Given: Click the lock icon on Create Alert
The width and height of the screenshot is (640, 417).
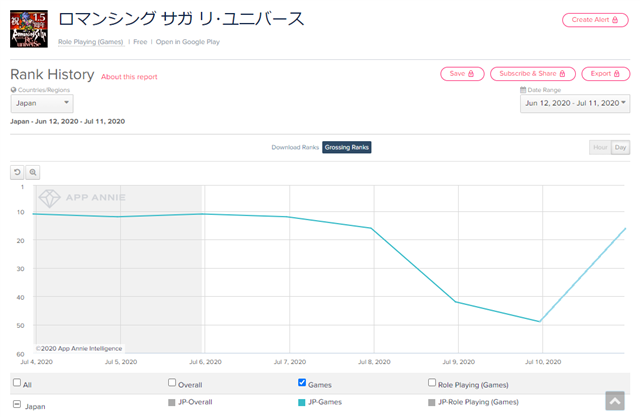Looking at the screenshot, I should (x=615, y=20).
